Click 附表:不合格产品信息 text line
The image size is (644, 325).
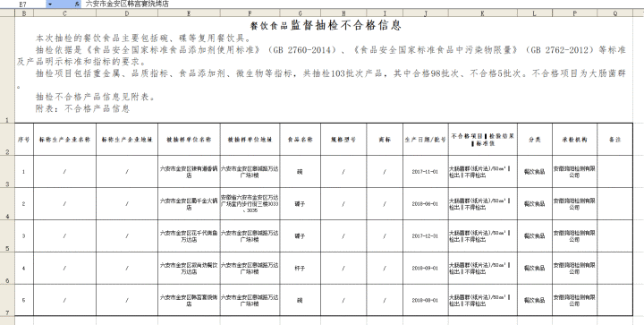82,109
